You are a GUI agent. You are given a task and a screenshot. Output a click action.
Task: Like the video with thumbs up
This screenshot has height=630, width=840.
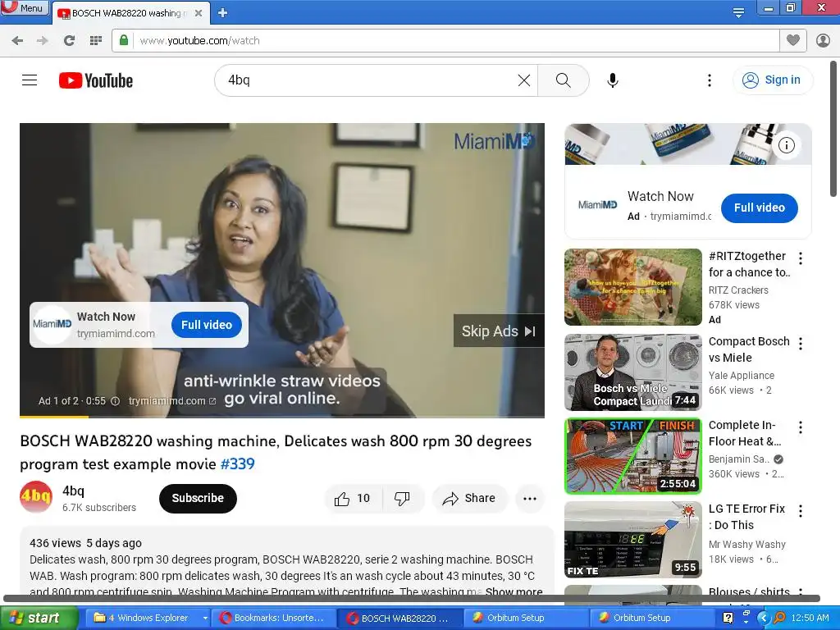[x=353, y=499]
